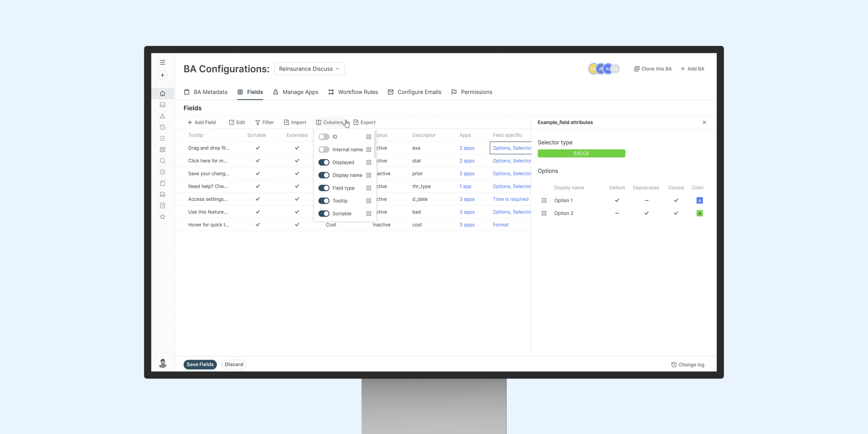868x434 pixels.
Task: Click the plus circle icon in sidebar
Action: click(162, 75)
